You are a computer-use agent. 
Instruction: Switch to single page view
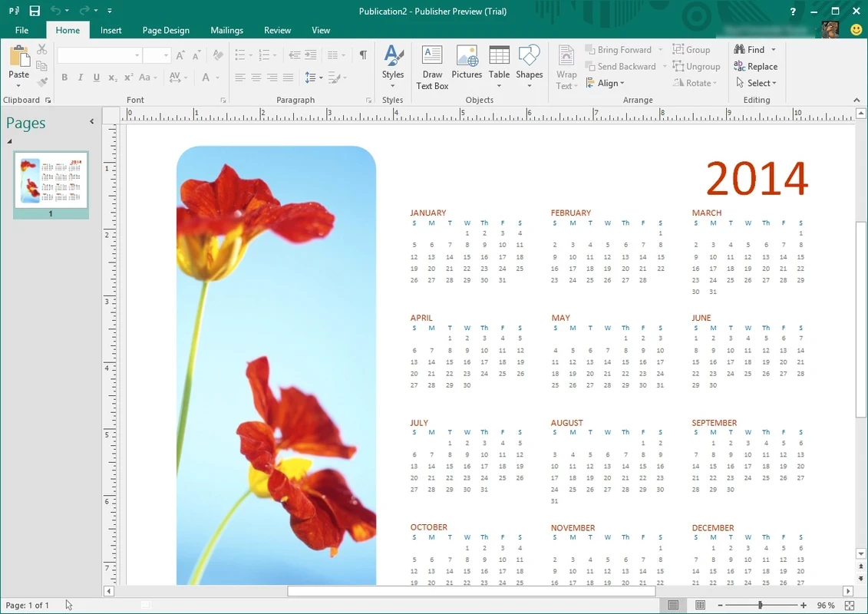[x=673, y=606]
